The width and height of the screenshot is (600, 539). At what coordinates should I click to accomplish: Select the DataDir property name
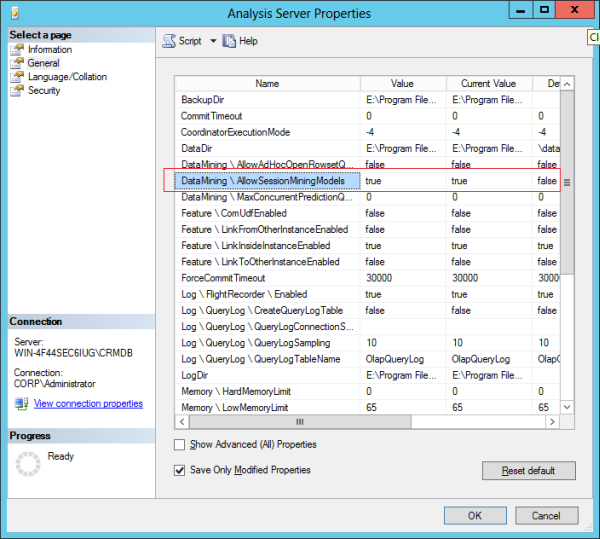tap(197, 148)
